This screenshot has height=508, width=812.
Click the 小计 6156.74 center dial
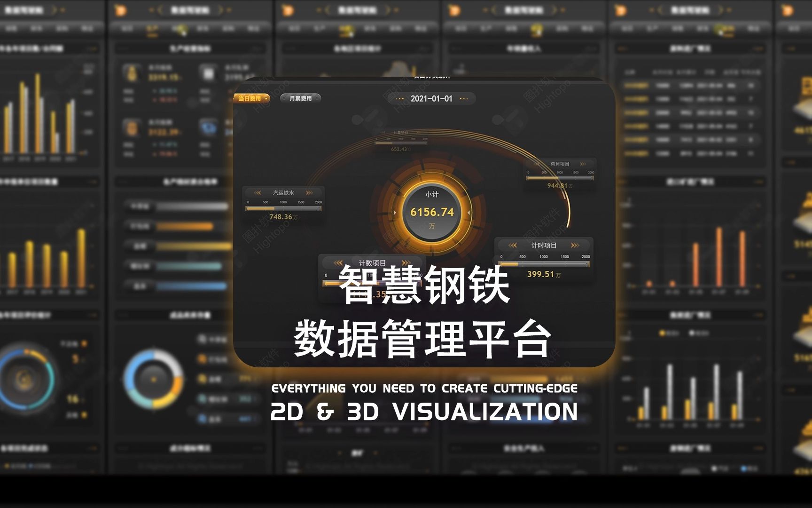point(432,212)
